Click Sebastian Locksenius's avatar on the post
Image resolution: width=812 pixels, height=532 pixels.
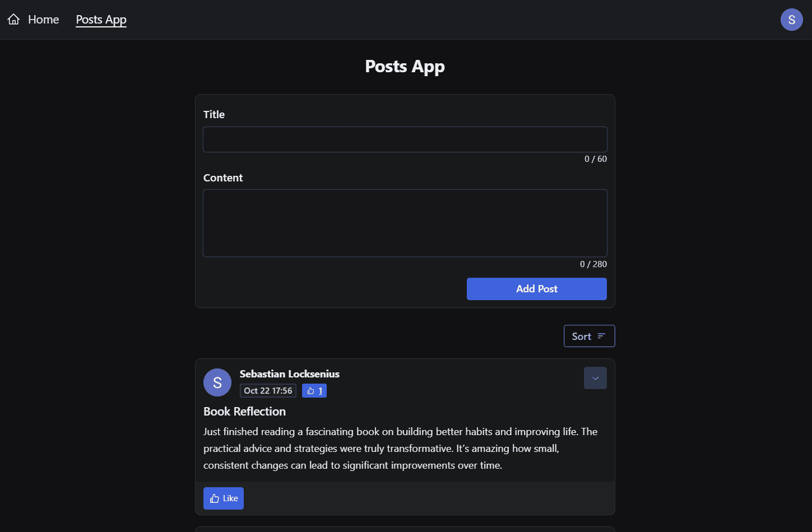(x=217, y=382)
